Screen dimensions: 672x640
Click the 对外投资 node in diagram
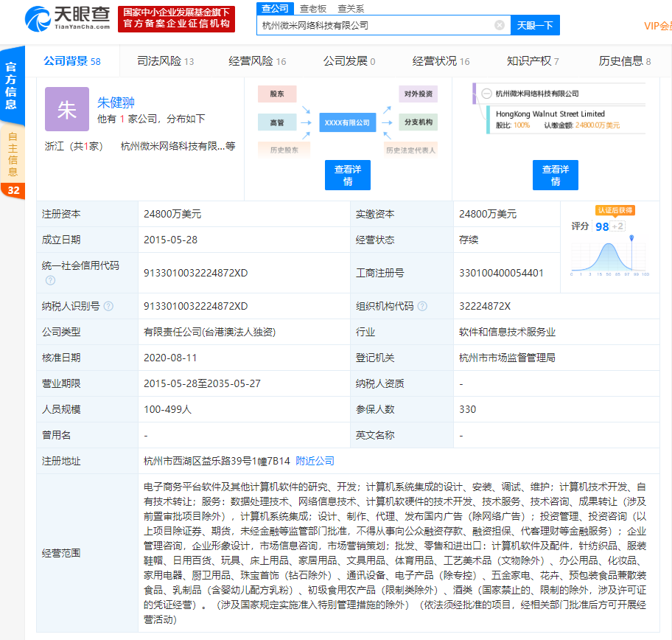[x=419, y=94]
